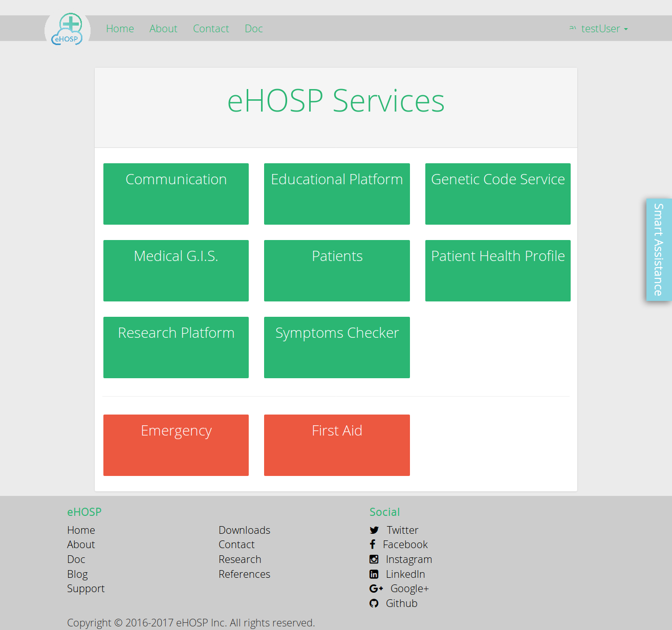Image resolution: width=672 pixels, height=630 pixels.
Task: Open the Downloads footer link
Action: [244, 530]
